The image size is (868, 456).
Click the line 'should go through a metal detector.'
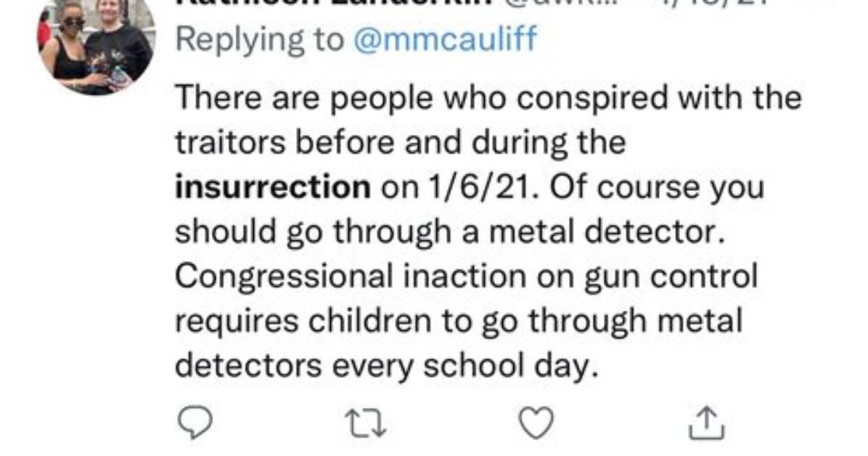coord(450,232)
